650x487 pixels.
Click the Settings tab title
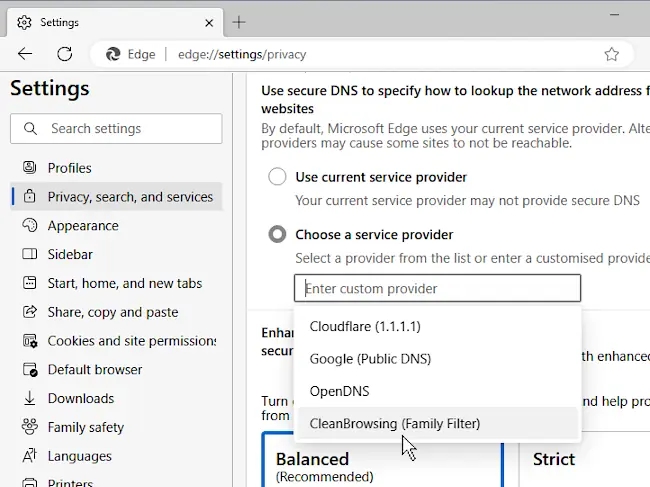pyautogui.click(x=59, y=22)
